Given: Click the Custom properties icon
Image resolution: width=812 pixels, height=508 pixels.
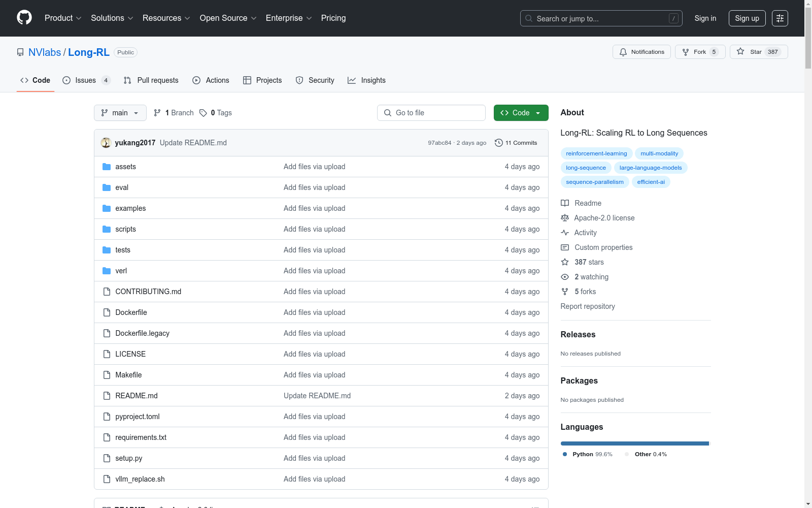Looking at the screenshot, I should pos(565,247).
